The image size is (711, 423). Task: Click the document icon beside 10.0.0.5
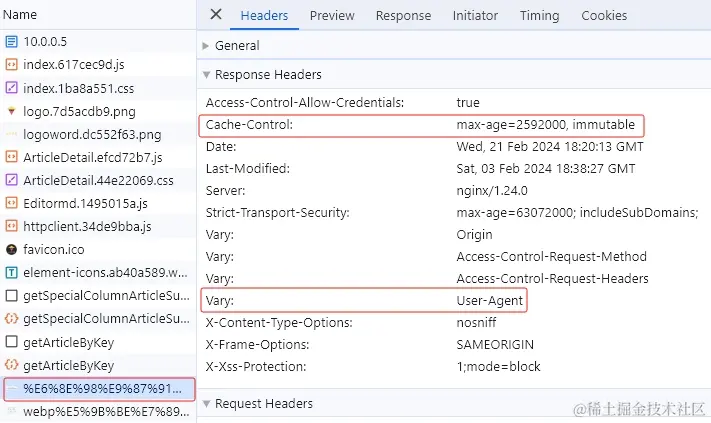(12, 42)
